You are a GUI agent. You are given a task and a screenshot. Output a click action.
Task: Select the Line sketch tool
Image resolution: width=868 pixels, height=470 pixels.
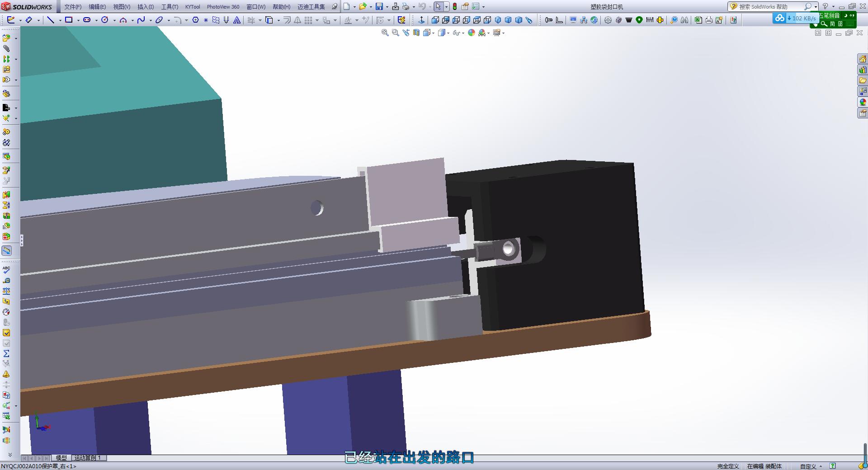point(51,20)
